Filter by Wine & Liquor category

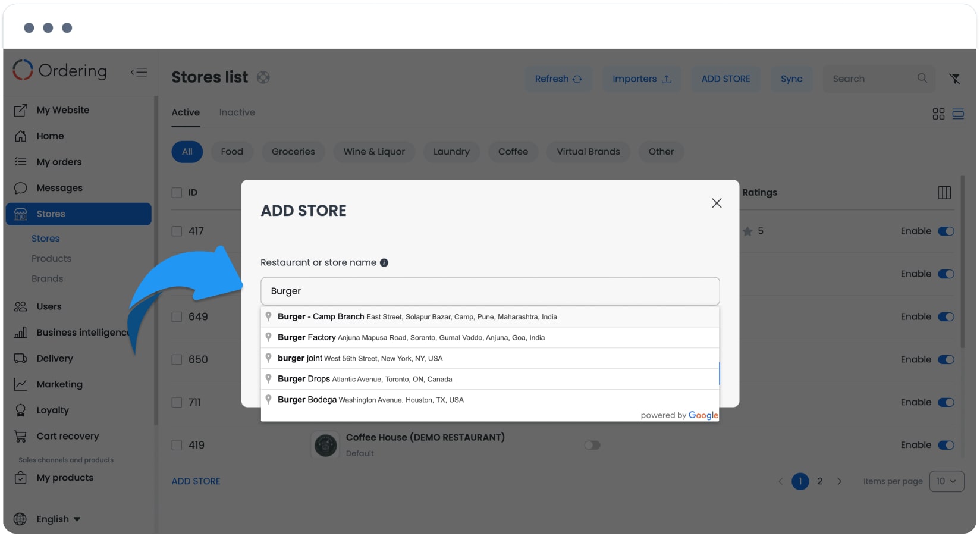374,152
